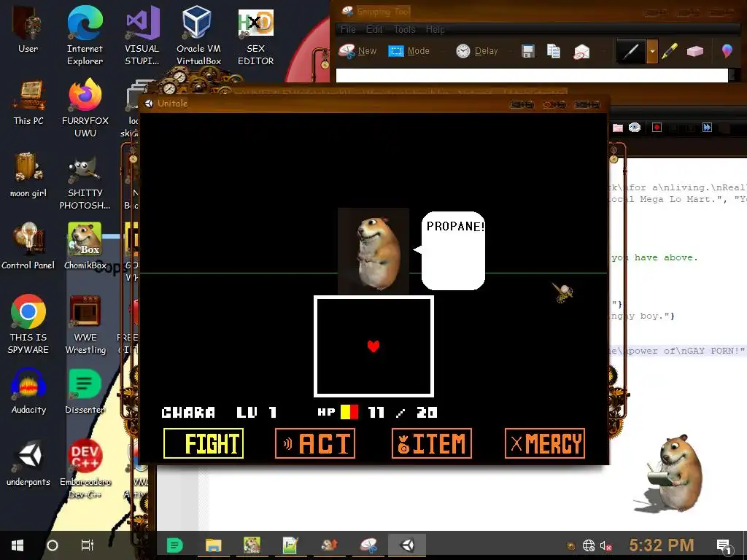This screenshot has height=560, width=747.
Task: Open the Notepad++ taskbar icon
Action: tap(290, 545)
